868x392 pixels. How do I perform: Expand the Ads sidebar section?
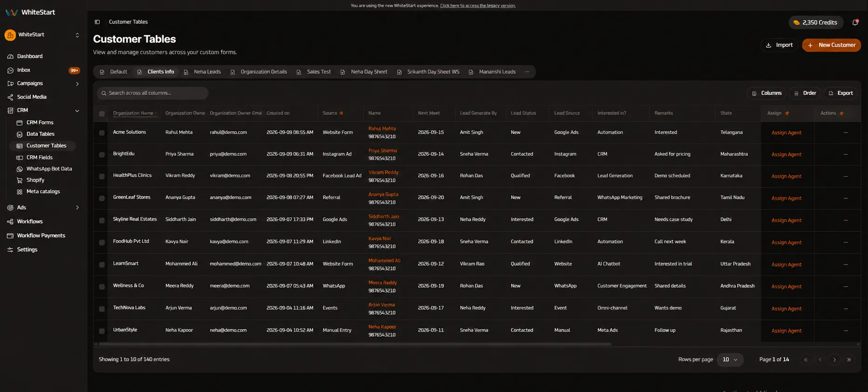[x=77, y=208]
